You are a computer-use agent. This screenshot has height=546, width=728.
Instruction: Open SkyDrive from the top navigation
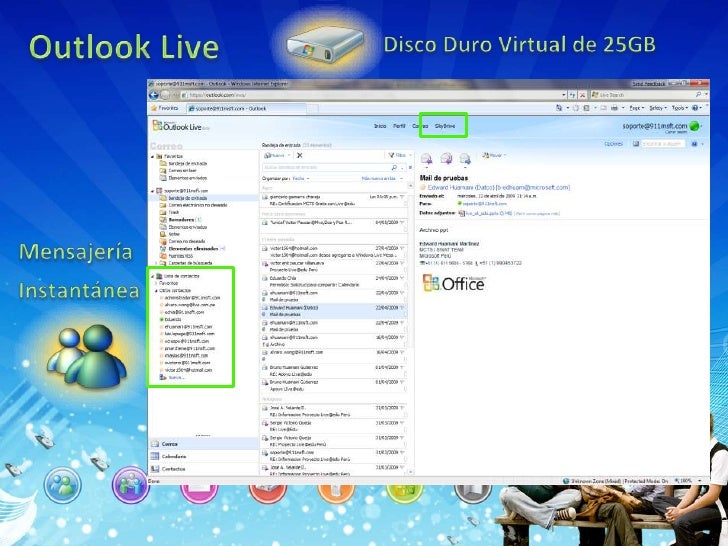pos(445,126)
